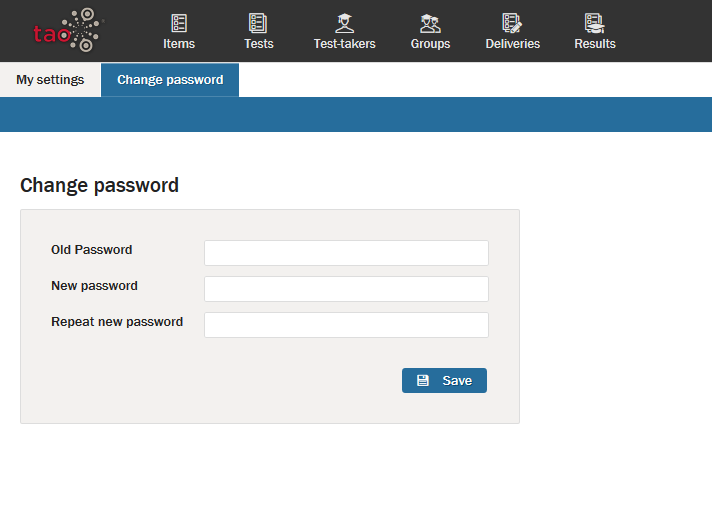The width and height of the screenshot is (712, 511).
Task: Click the "Old Password" text label
Action: pyautogui.click(x=92, y=250)
